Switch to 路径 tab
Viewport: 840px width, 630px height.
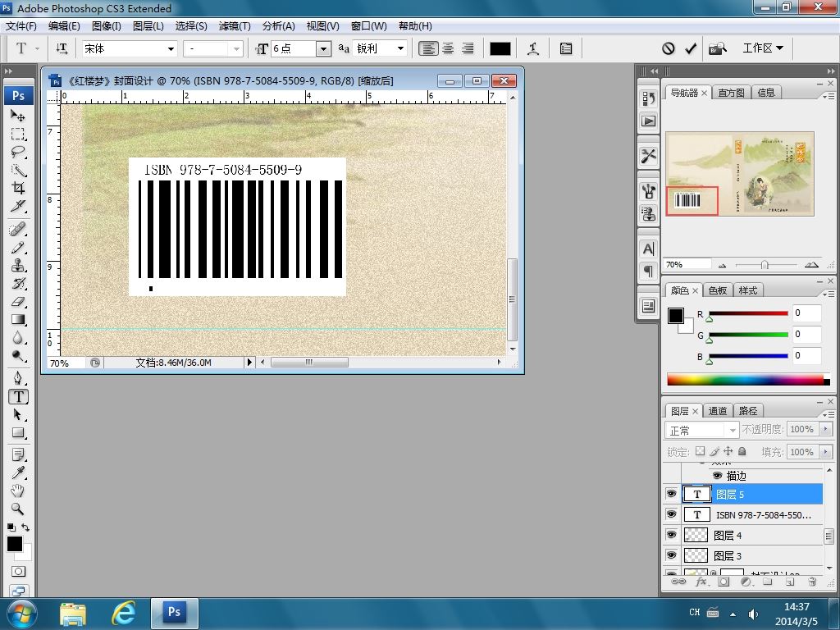[748, 411]
